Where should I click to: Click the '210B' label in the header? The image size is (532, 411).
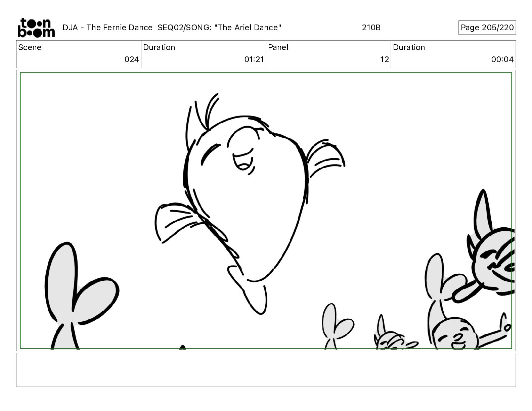(371, 28)
